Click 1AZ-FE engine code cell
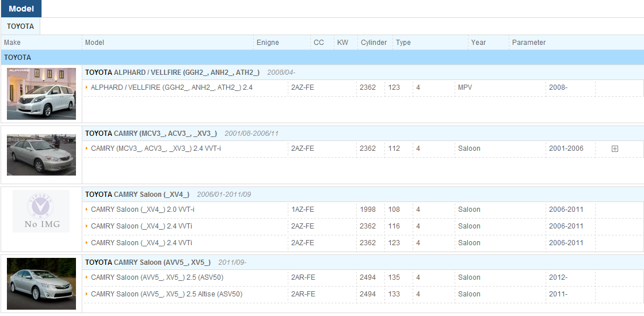 (303, 210)
